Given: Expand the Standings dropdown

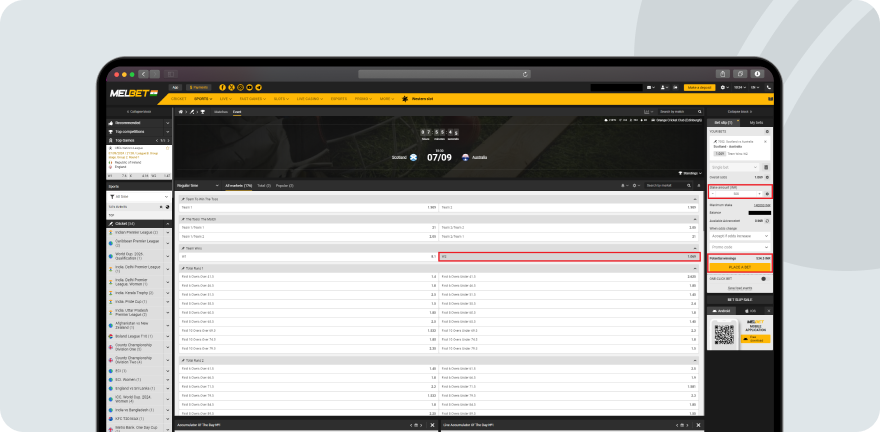Looking at the screenshot, I should (x=690, y=173).
